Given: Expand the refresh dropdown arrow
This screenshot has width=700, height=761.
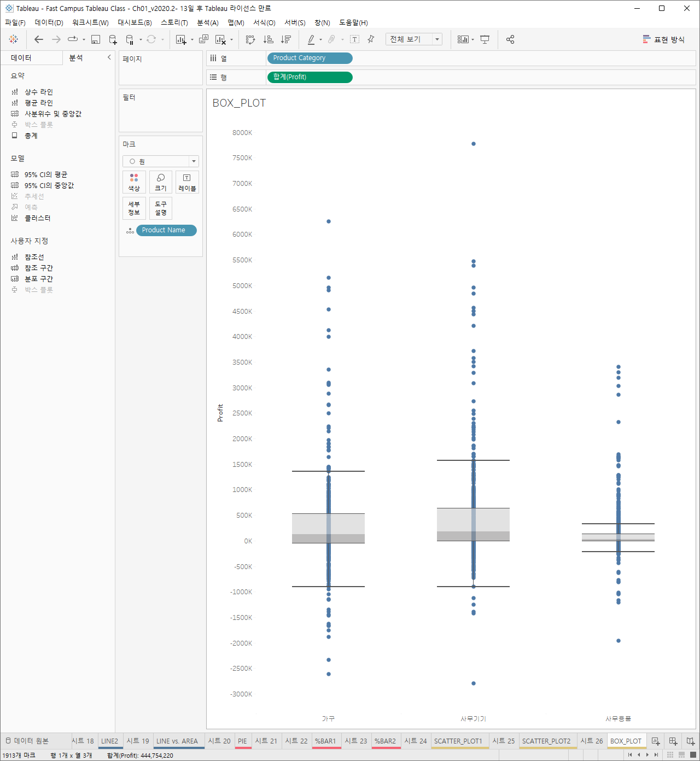Looking at the screenshot, I should (x=162, y=39).
